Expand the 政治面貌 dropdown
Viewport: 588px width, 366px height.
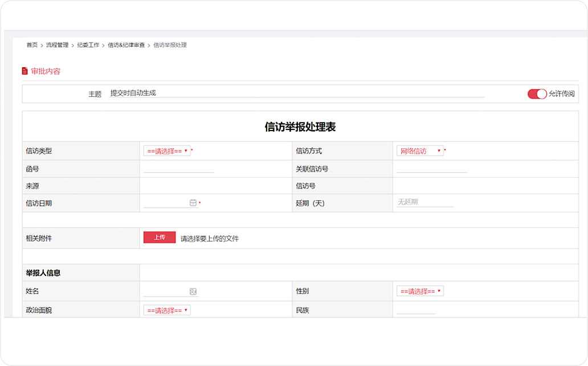[167, 311]
